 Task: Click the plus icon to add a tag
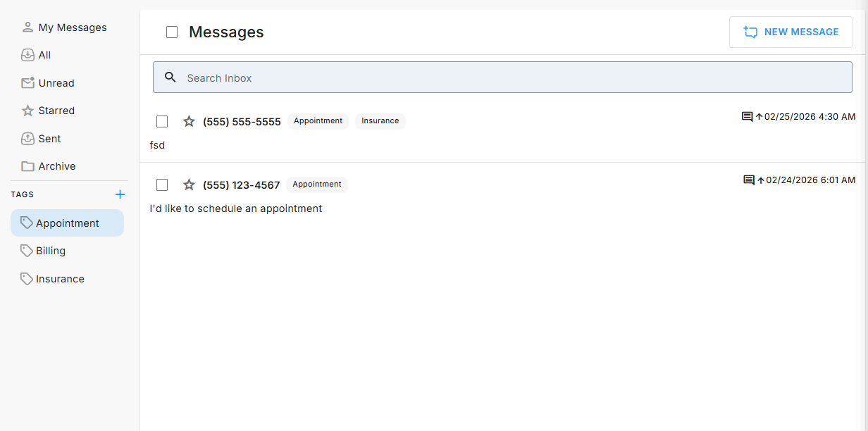120,194
